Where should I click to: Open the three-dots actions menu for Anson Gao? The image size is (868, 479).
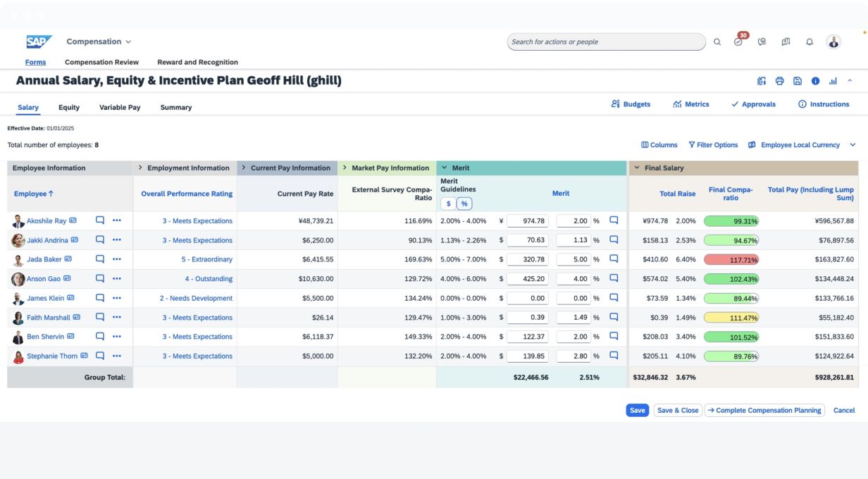pos(117,279)
